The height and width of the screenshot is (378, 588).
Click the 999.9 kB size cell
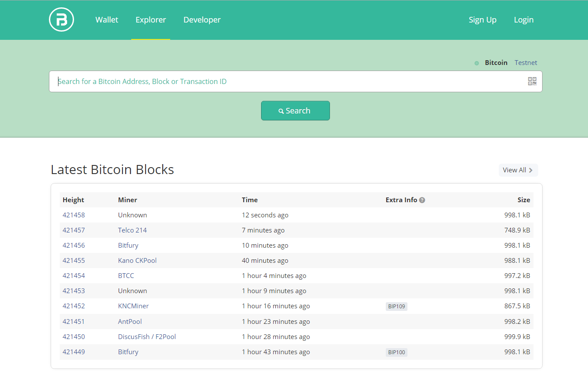517,337
